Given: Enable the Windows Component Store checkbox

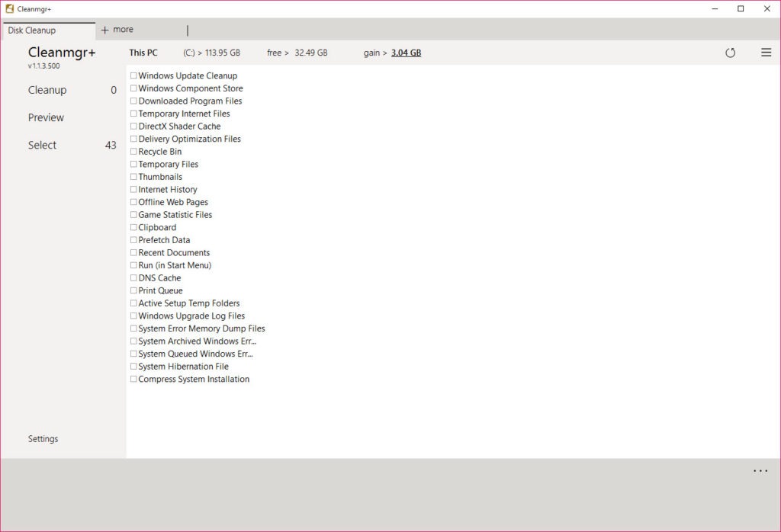Looking at the screenshot, I should pos(133,88).
